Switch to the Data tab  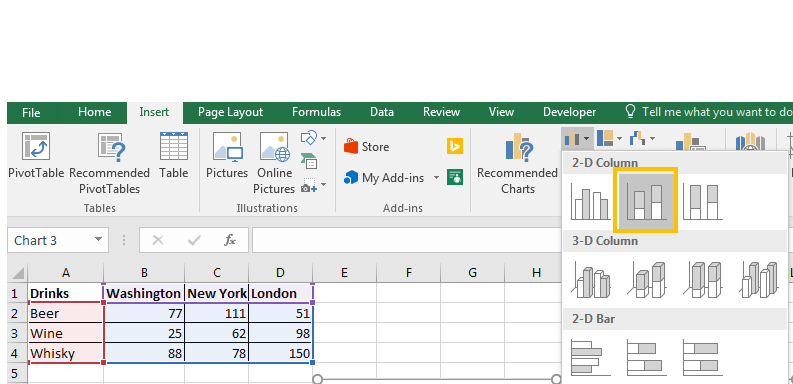(x=382, y=112)
